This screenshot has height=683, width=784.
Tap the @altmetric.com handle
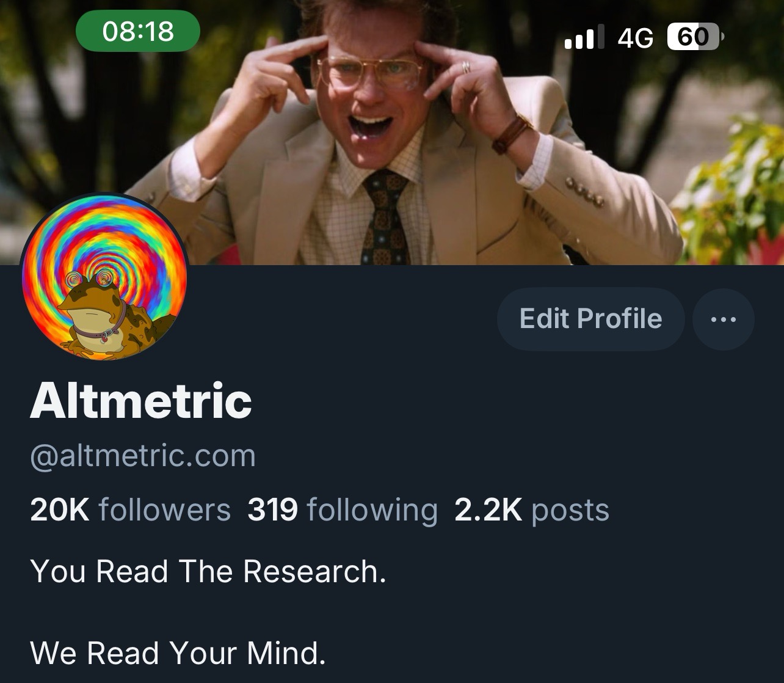pos(143,456)
